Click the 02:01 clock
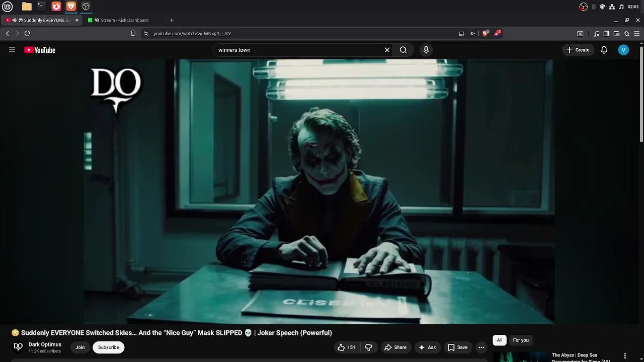 coord(633,7)
